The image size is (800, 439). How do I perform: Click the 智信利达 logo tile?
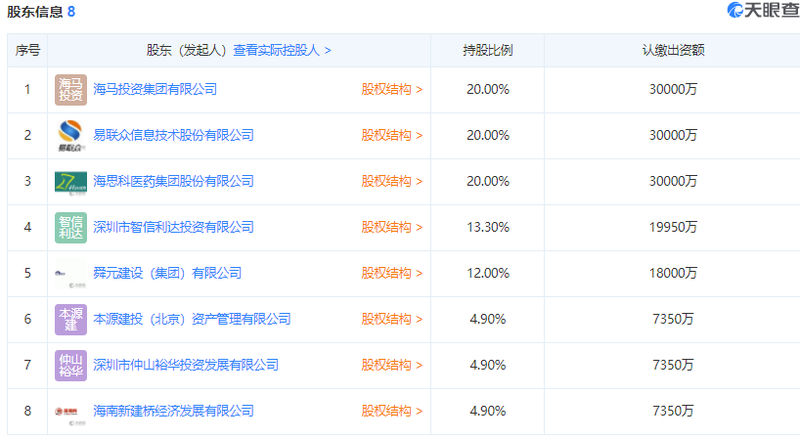pos(71,228)
